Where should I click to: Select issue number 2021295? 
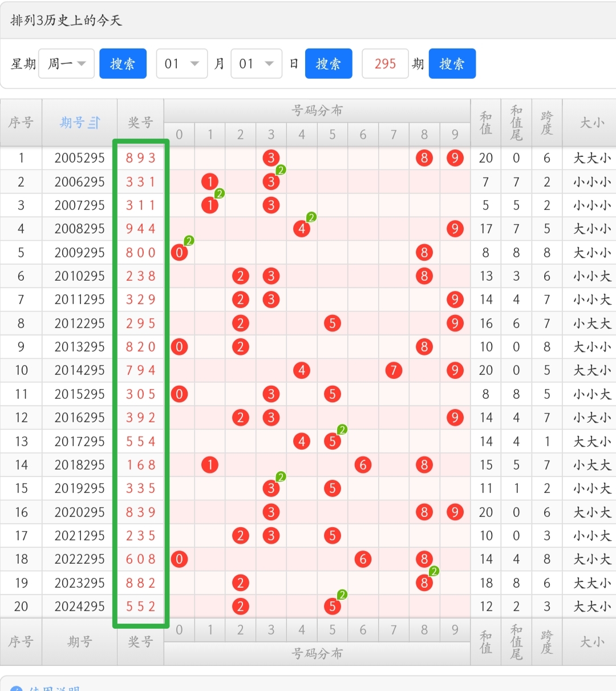[x=80, y=536]
